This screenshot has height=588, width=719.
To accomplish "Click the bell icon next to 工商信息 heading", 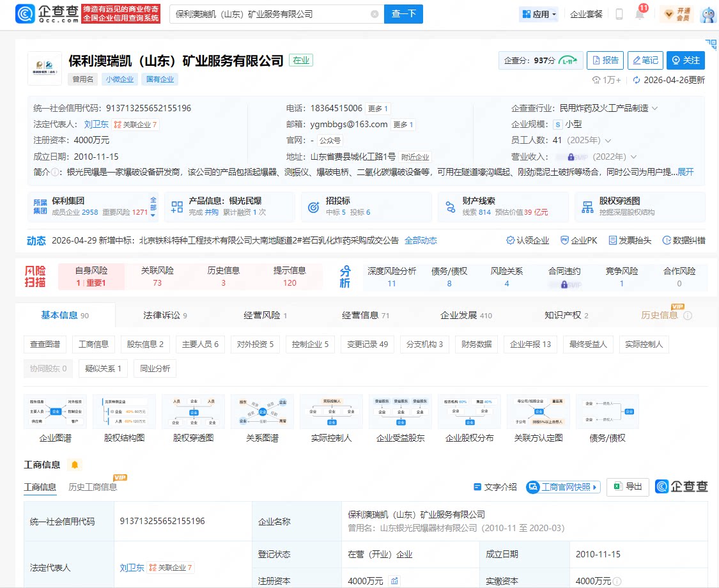I will click(75, 465).
